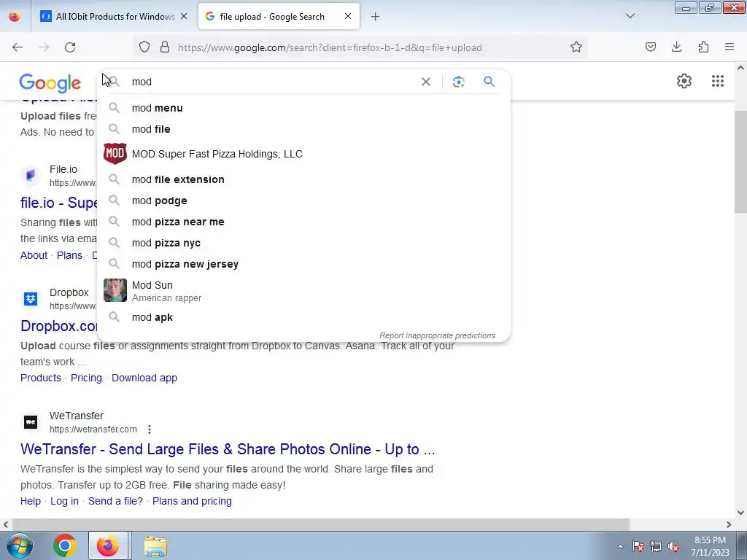
Task: Show hidden system tray icons
Action: click(x=620, y=546)
